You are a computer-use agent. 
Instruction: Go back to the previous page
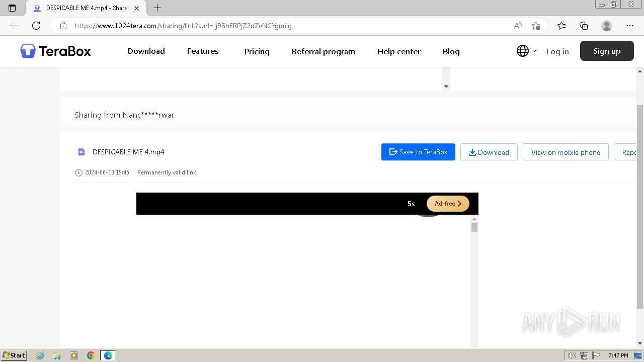pyautogui.click(x=14, y=26)
